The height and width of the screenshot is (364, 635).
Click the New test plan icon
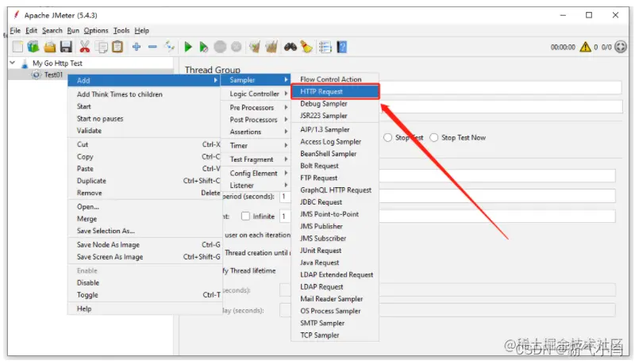[x=17, y=47]
